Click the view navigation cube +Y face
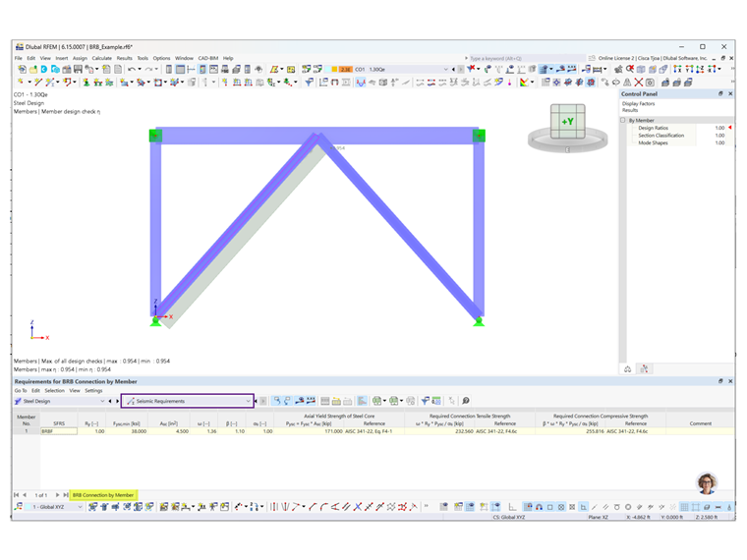 [x=567, y=122]
